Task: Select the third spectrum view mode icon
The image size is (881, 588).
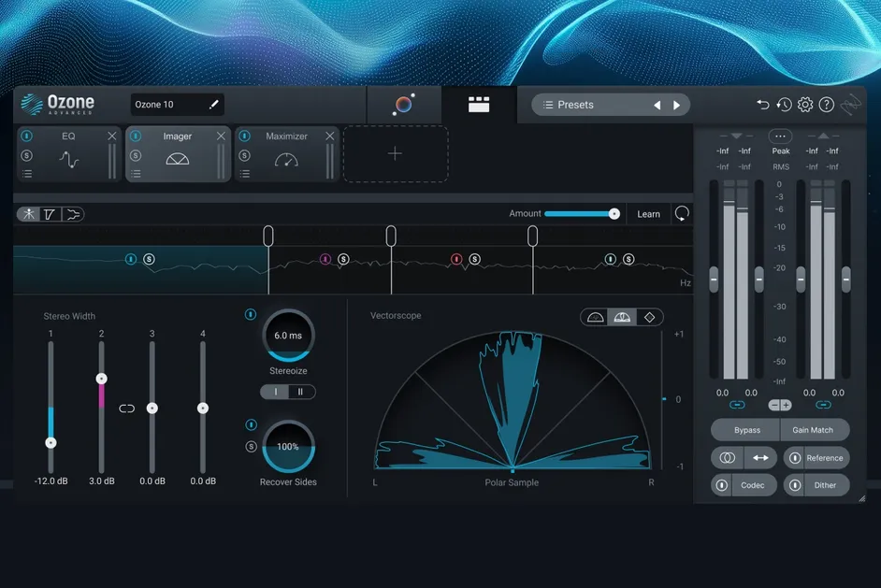Action: coord(72,214)
